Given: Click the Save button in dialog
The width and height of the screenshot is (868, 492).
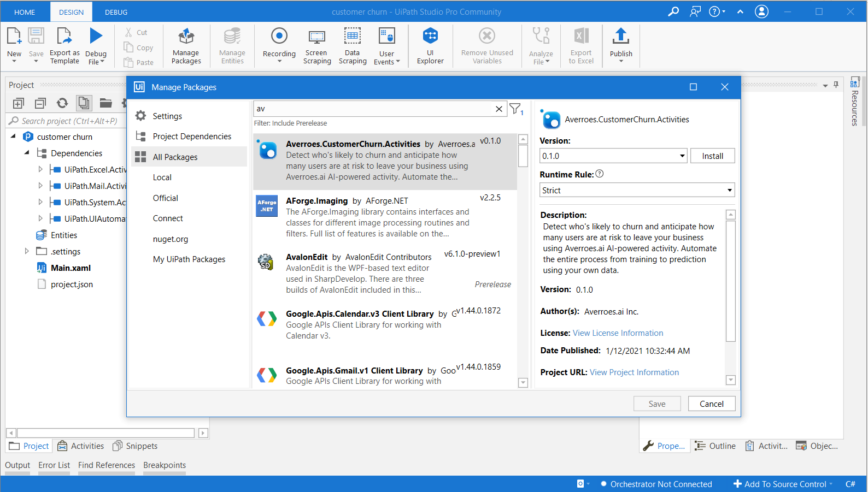Looking at the screenshot, I should [657, 404].
